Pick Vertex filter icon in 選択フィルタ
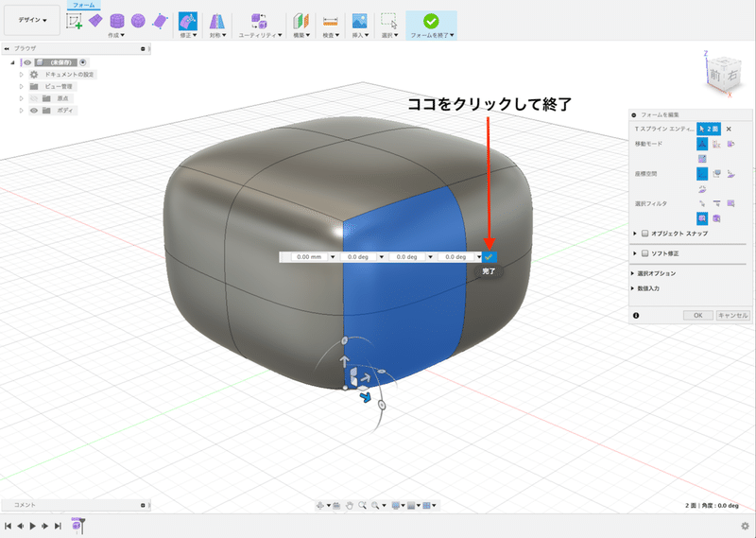The height and width of the screenshot is (538, 756). tap(702, 203)
